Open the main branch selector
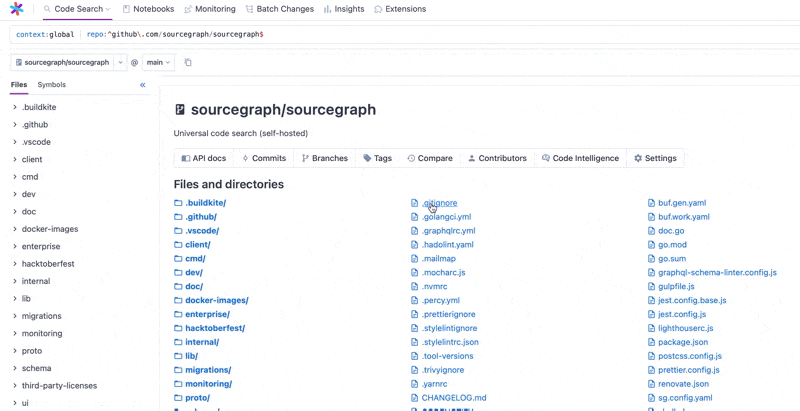This screenshot has height=411, width=800. tap(158, 62)
